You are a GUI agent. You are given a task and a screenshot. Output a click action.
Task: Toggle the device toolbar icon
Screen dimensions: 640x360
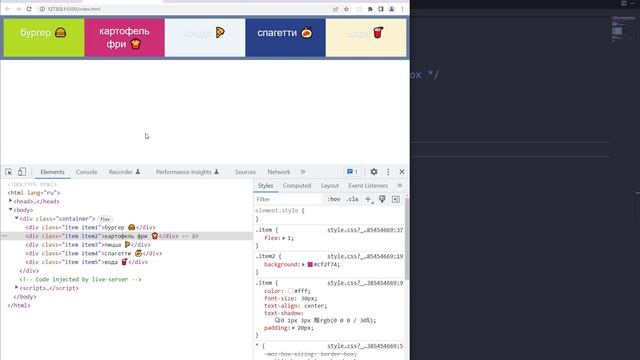(22, 172)
